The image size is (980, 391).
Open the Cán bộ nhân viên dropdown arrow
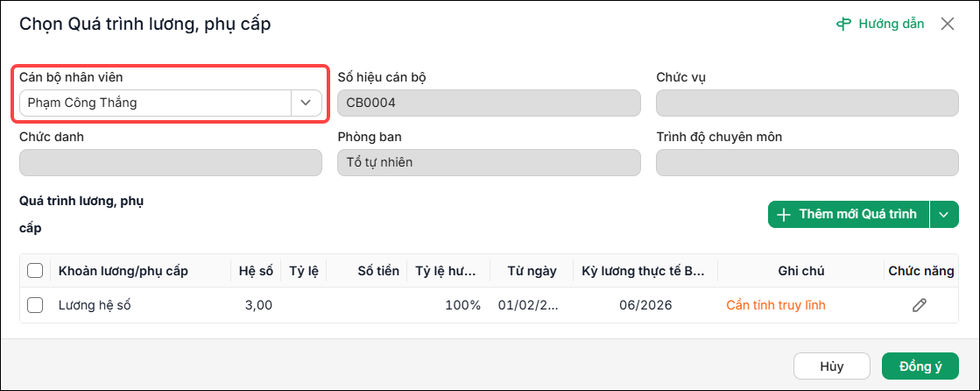(306, 103)
